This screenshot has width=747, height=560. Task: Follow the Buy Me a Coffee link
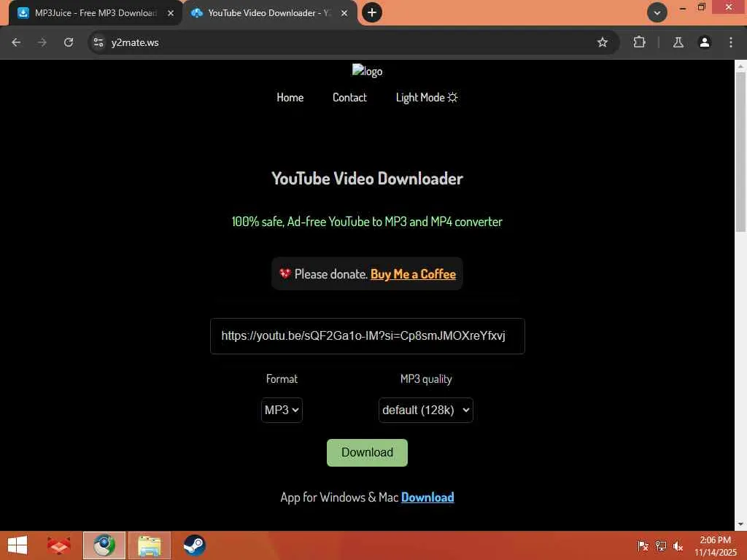point(413,274)
